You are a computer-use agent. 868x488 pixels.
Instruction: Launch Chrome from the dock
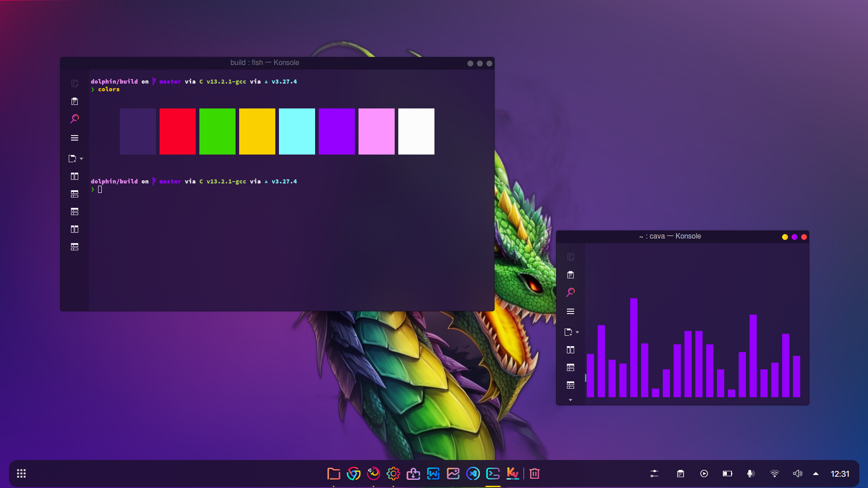354,474
